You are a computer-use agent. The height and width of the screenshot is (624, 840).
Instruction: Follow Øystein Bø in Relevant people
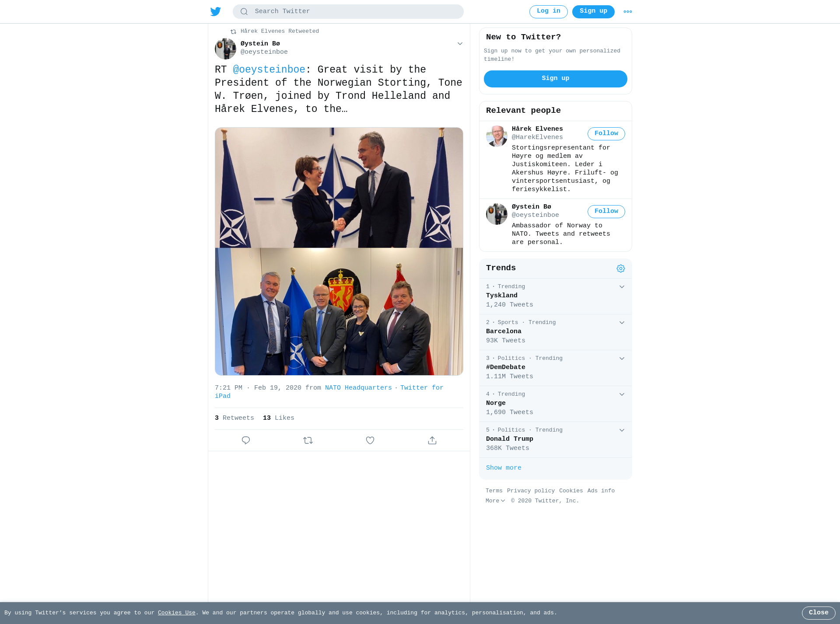(x=606, y=212)
